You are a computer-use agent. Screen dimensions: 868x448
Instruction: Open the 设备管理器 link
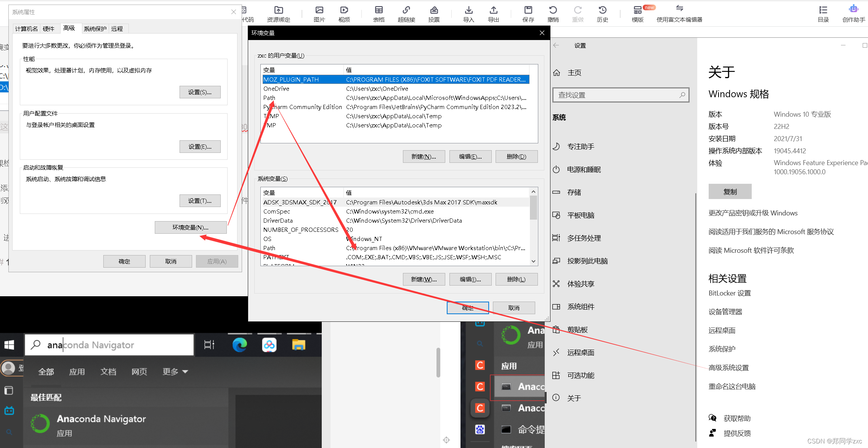(725, 312)
